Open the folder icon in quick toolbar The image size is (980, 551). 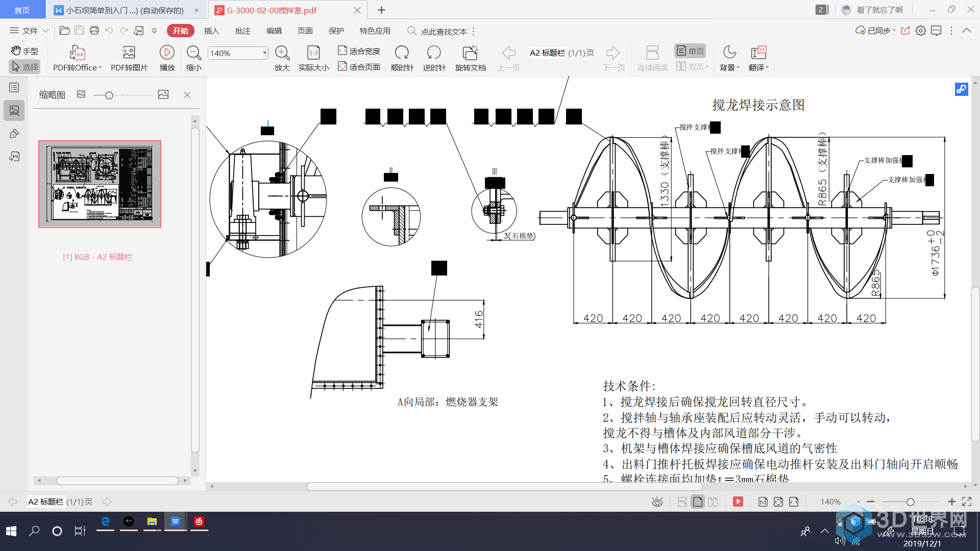(65, 31)
